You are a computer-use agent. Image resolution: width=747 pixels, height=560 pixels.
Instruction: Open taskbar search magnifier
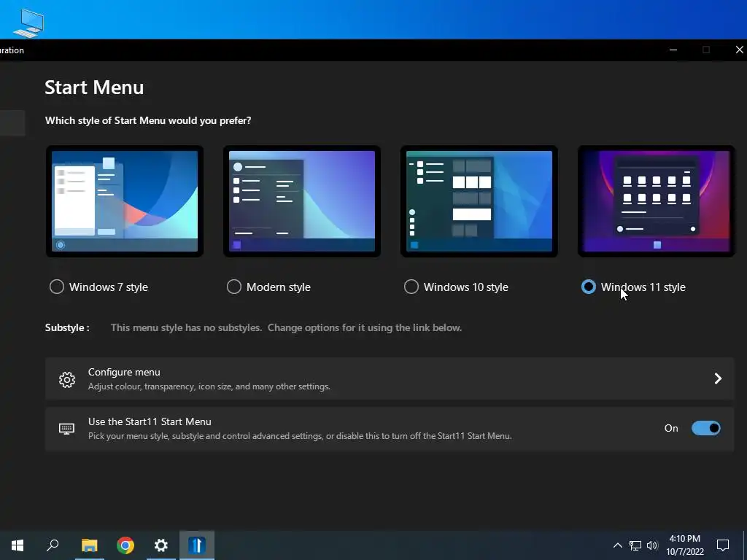click(53, 545)
